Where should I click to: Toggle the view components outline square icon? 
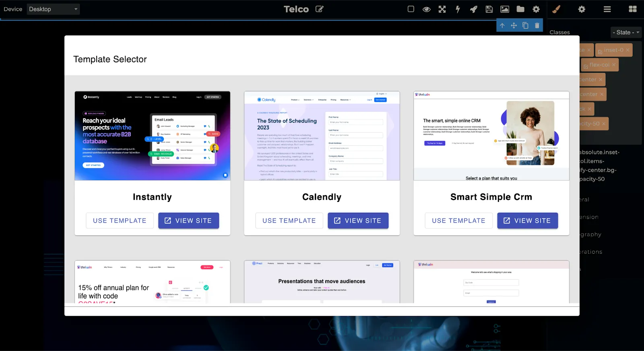[x=411, y=9]
